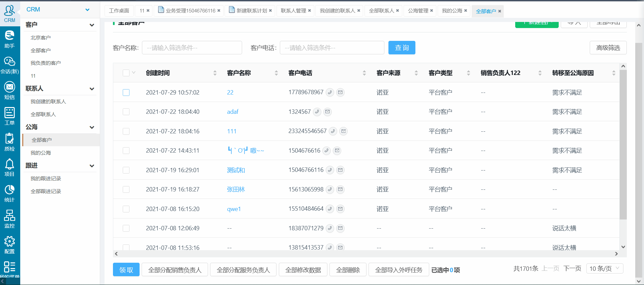Click the 查询 search button

point(402,48)
